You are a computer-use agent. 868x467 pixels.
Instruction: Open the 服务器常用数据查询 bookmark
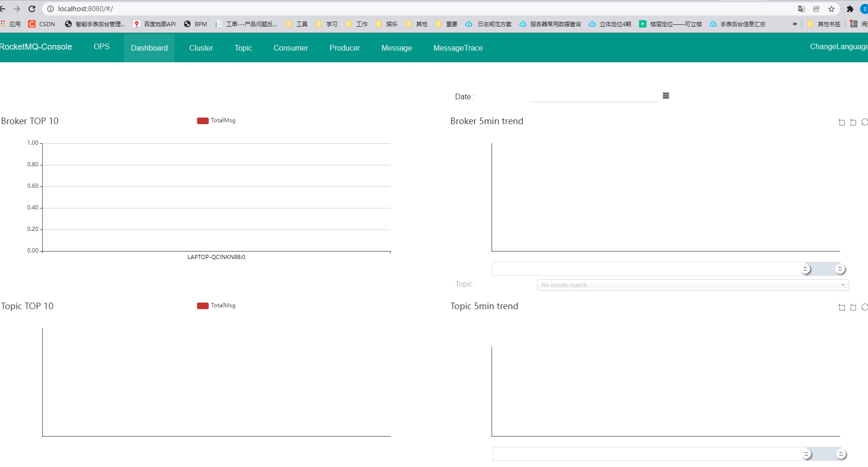[x=550, y=24]
